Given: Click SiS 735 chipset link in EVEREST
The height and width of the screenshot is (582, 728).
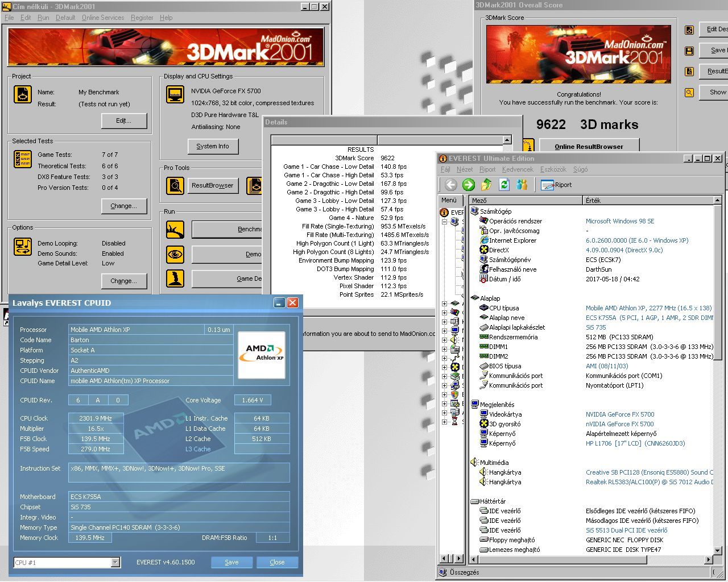Looking at the screenshot, I should point(596,327).
